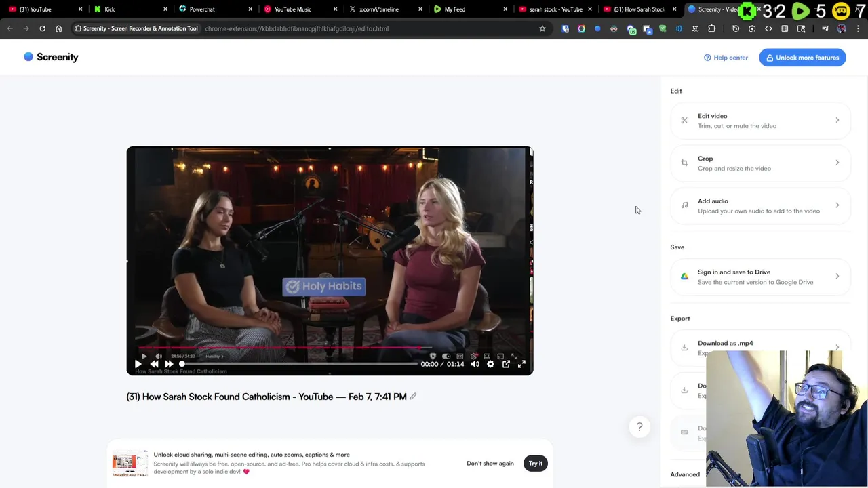Open Add audio option
The width and height of the screenshot is (868, 488).
coord(760,206)
